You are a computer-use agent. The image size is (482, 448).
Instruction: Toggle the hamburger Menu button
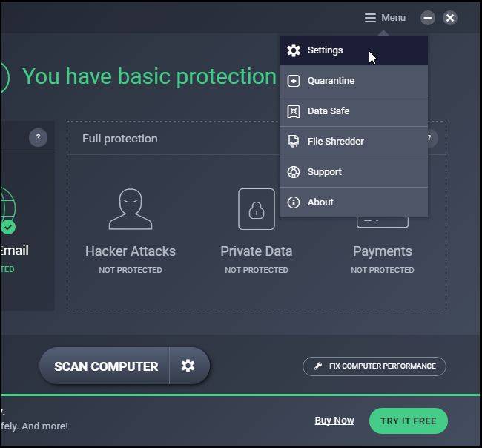coord(385,18)
